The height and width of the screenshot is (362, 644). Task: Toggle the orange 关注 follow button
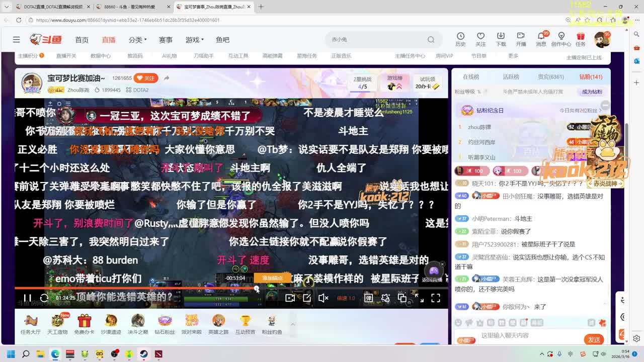[146, 78]
